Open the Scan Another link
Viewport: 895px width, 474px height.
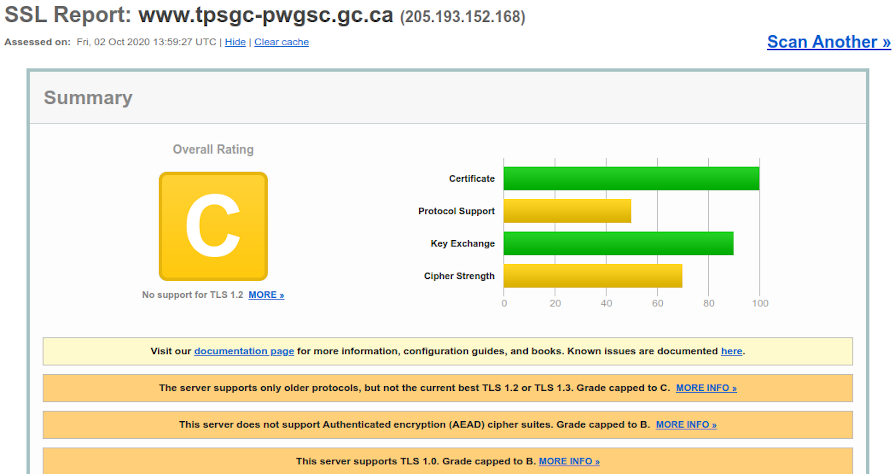point(828,42)
